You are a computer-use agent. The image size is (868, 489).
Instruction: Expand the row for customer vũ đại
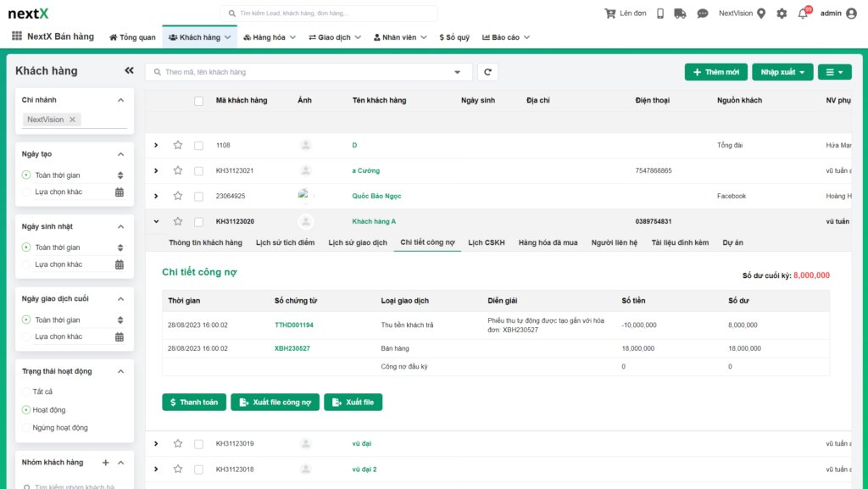coord(156,443)
